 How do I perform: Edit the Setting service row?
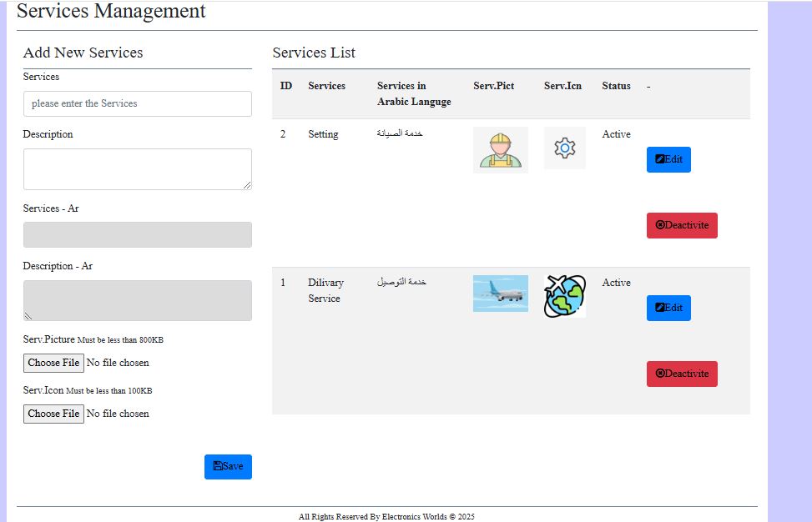[x=668, y=159]
